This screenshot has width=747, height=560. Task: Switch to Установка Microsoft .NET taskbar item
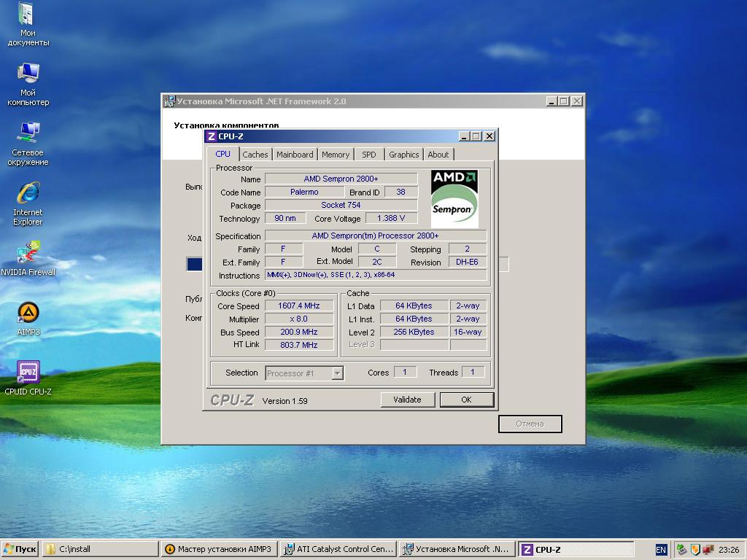457,549
